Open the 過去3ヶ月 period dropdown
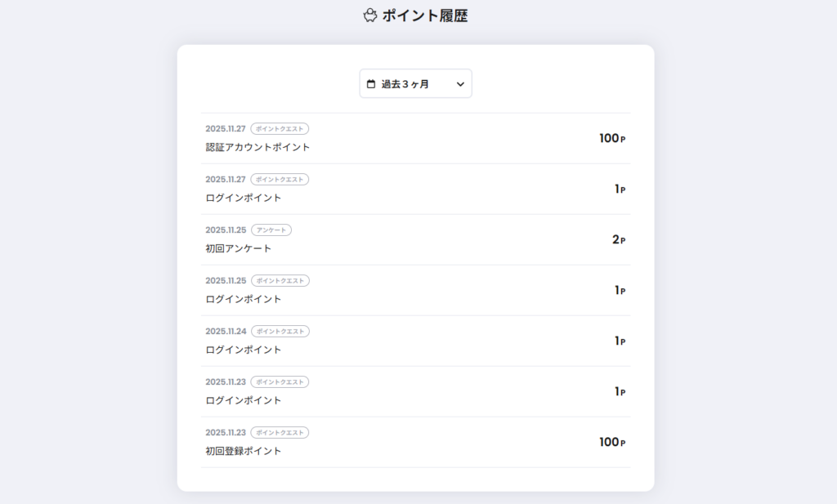Screen dimensions: 837x504 [x=415, y=83]
